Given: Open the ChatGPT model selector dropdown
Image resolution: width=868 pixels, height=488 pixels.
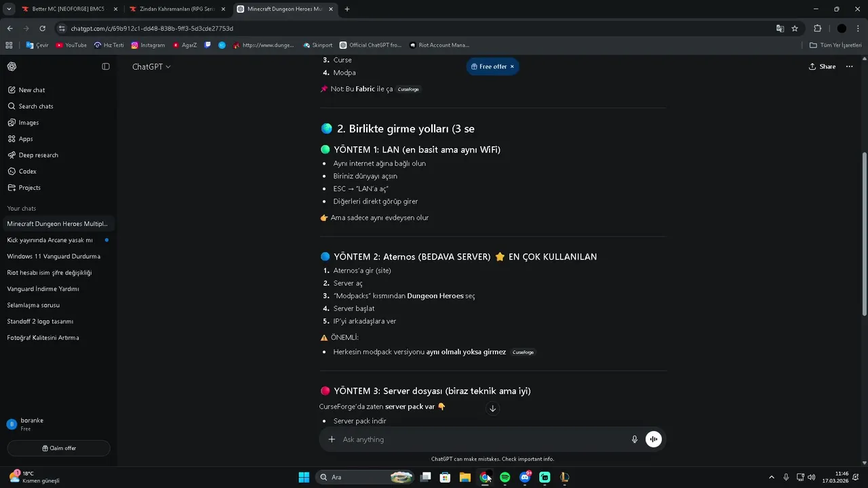Looking at the screenshot, I should click(x=151, y=66).
